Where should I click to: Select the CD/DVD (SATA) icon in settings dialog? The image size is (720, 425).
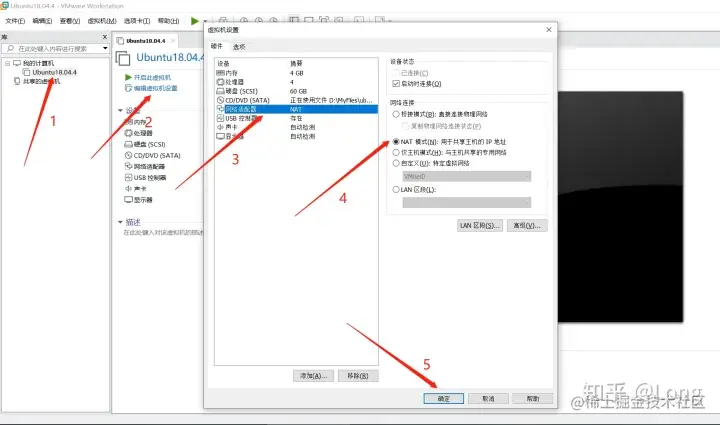220,100
